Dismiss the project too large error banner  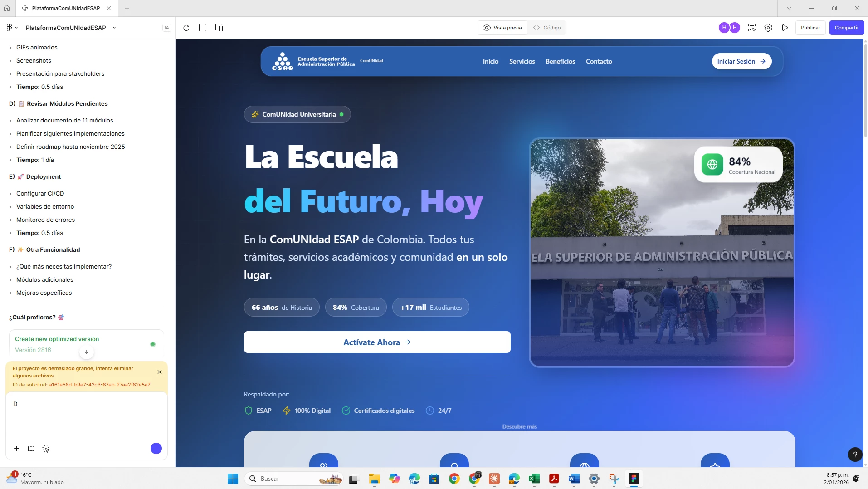160,372
